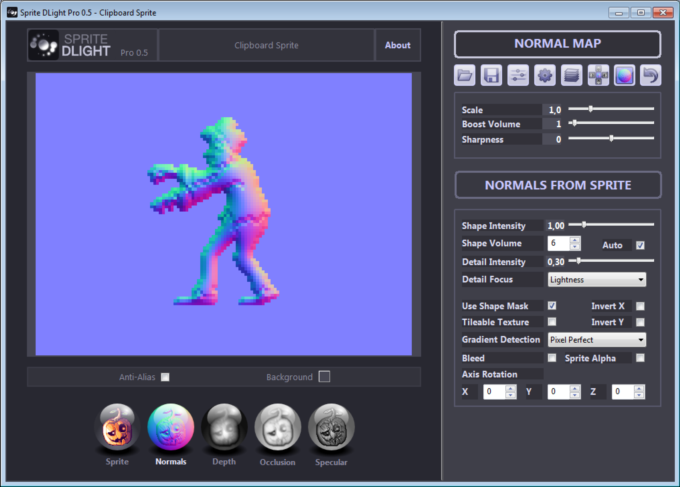Image resolution: width=680 pixels, height=487 pixels.
Task: Click the Shape Intensity slider handle
Action: tap(584, 225)
